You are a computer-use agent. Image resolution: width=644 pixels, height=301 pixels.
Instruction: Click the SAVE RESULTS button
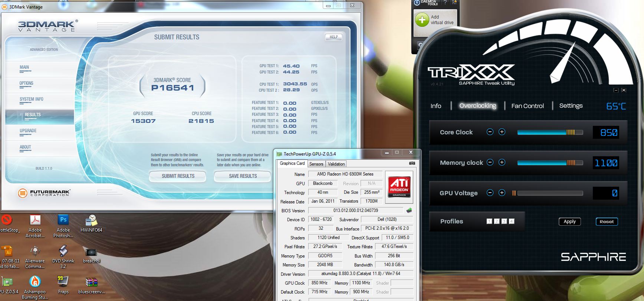243,176
